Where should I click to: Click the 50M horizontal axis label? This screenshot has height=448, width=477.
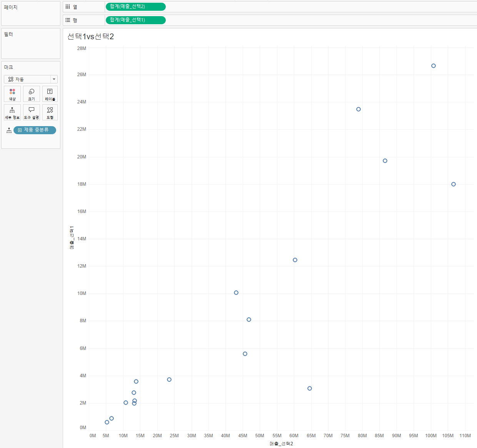click(260, 436)
